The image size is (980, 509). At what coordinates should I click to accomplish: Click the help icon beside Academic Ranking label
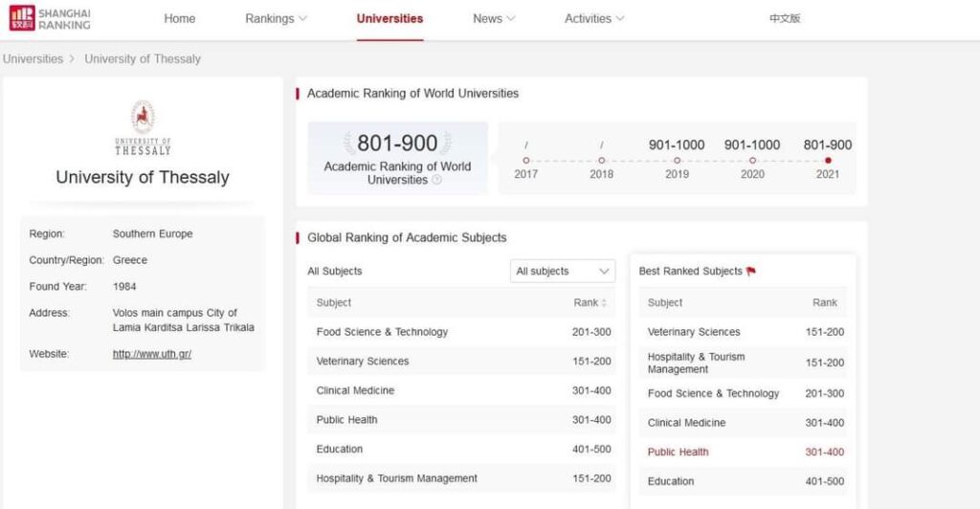click(x=436, y=180)
